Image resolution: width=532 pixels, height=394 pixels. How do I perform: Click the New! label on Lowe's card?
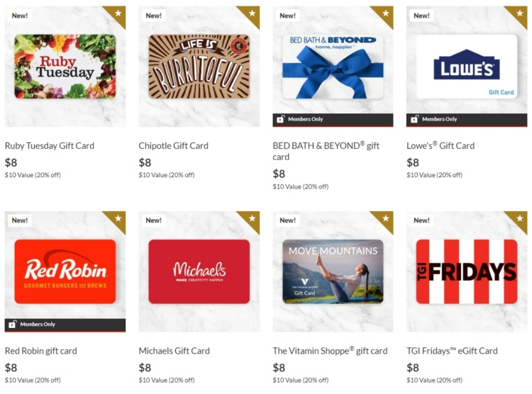click(x=422, y=16)
